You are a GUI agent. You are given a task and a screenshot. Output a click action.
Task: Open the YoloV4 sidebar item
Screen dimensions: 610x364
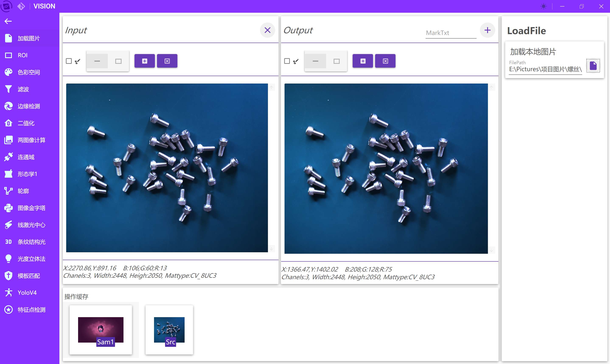point(27,293)
